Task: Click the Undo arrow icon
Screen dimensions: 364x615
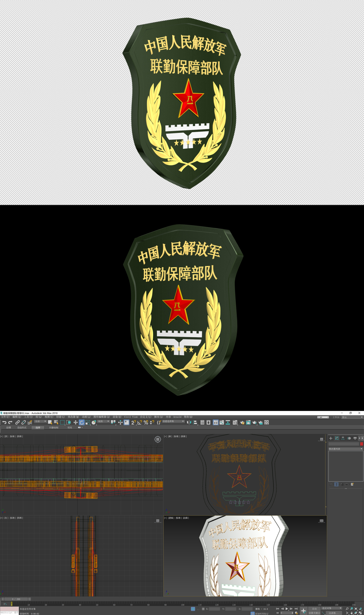Action: 4,422
